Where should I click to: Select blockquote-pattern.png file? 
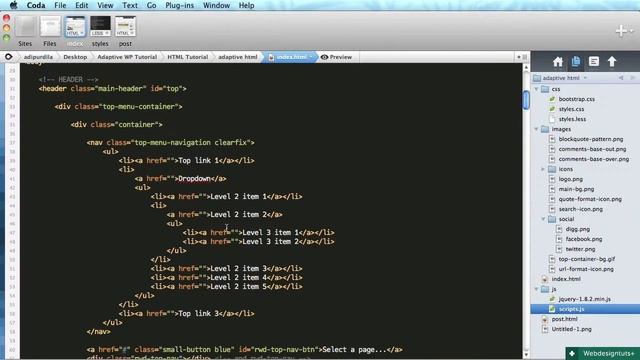pos(591,139)
